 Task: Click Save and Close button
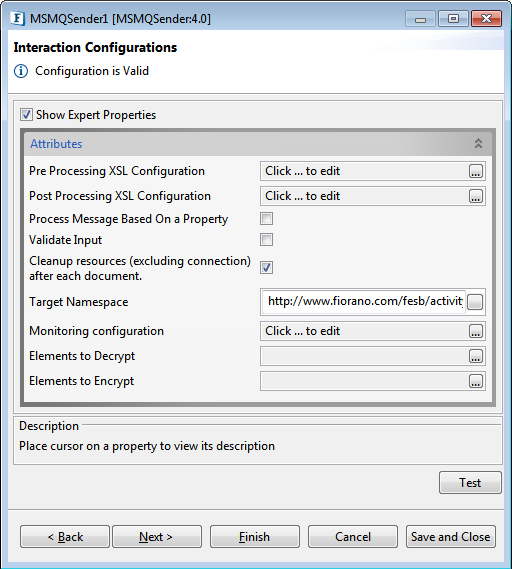451,536
